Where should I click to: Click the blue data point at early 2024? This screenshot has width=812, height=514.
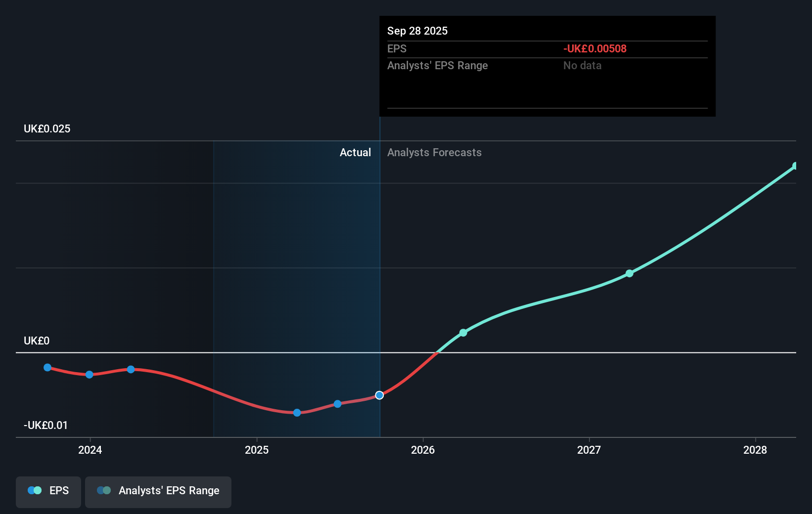[x=89, y=374]
